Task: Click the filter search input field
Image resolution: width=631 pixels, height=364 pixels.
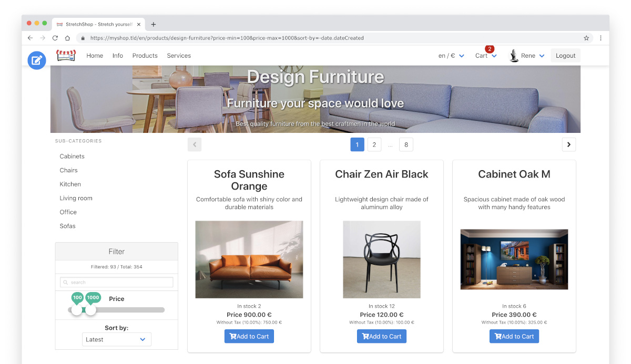Action: (117, 282)
